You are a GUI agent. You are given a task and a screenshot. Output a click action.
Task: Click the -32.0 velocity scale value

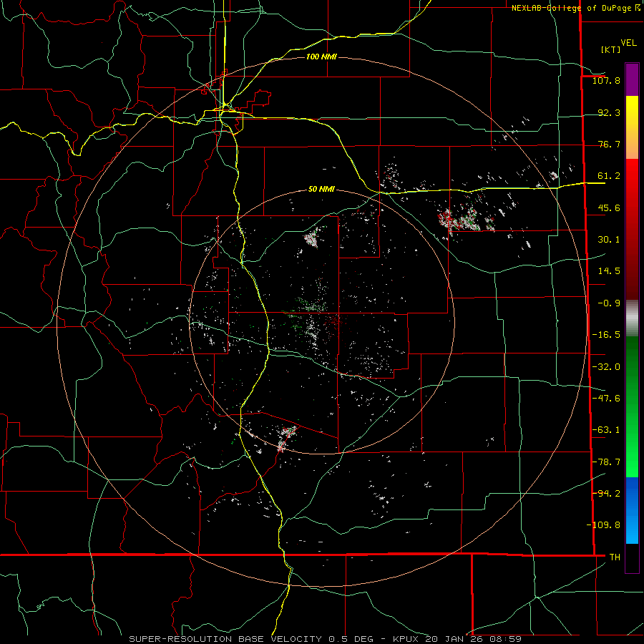coord(606,367)
